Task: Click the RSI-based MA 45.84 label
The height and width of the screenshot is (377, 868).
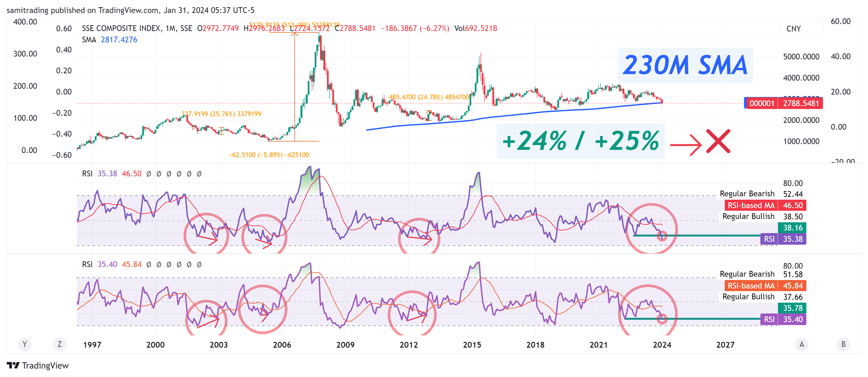Action: tap(765, 286)
